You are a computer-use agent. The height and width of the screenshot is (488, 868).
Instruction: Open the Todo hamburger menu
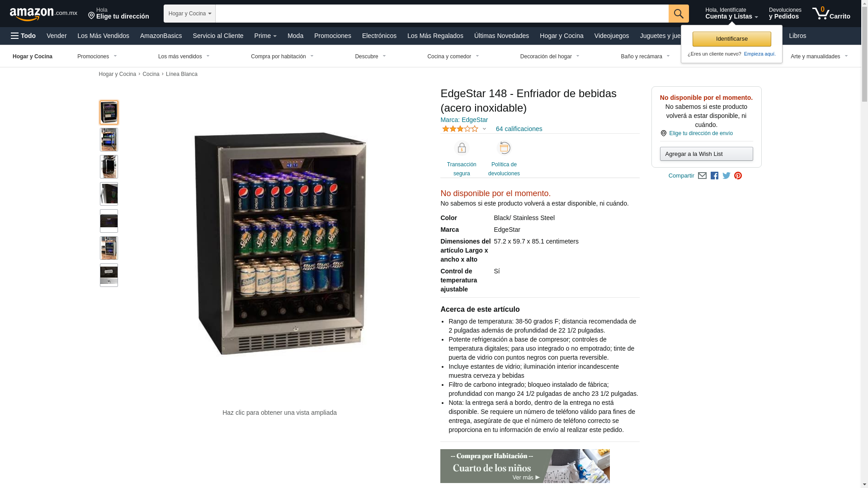click(x=24, y=36)
